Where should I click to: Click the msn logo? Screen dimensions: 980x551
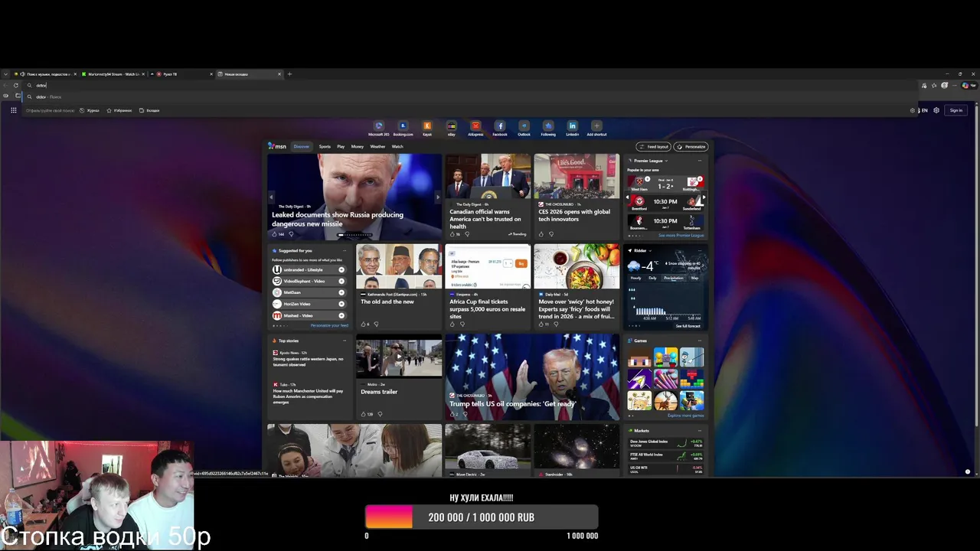277,146
